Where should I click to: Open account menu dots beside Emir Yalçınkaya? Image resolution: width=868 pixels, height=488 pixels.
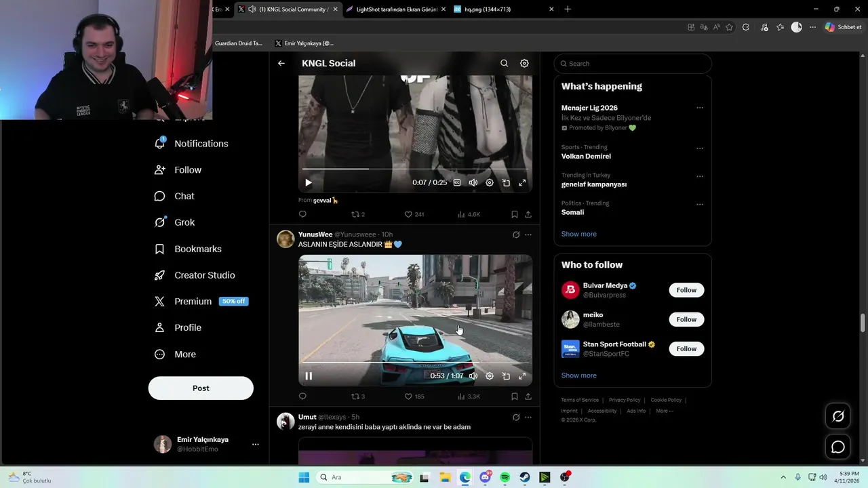(256, 445)
